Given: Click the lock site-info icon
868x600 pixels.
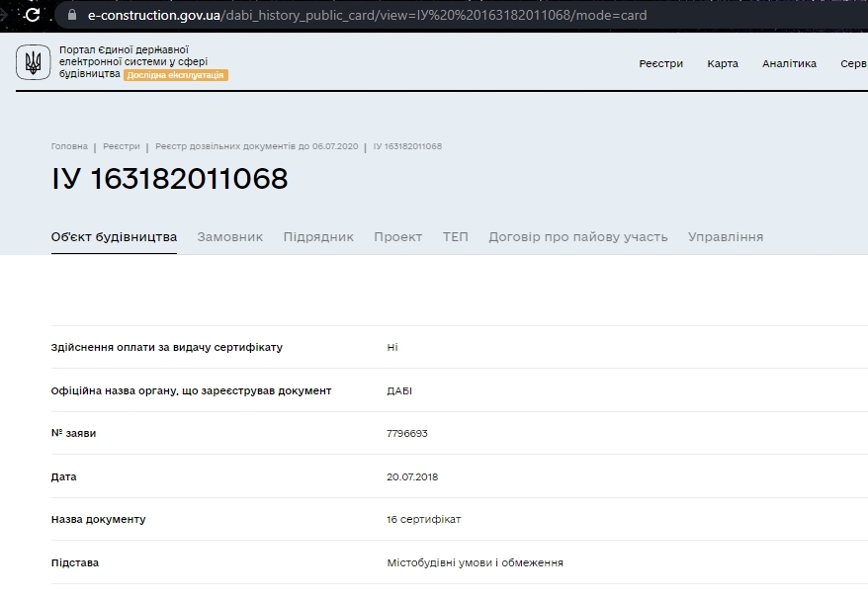Looking at the screenshot, I should coord(72,15).
